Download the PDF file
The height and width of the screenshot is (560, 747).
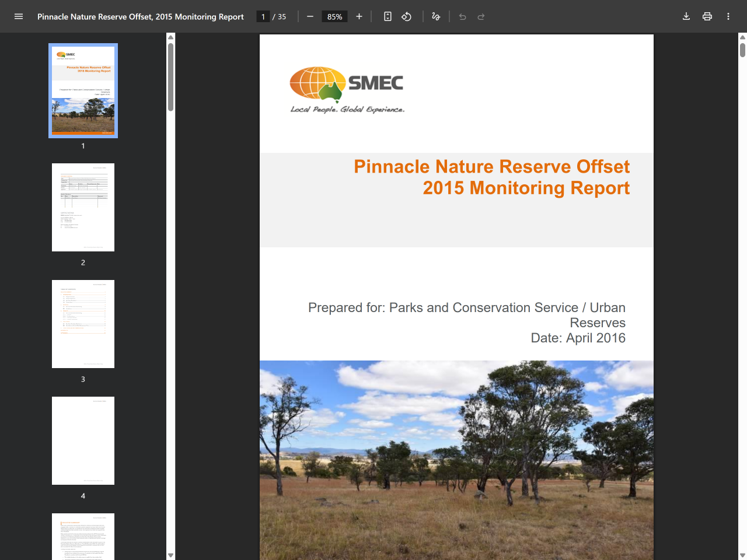(x=686, y=16)
